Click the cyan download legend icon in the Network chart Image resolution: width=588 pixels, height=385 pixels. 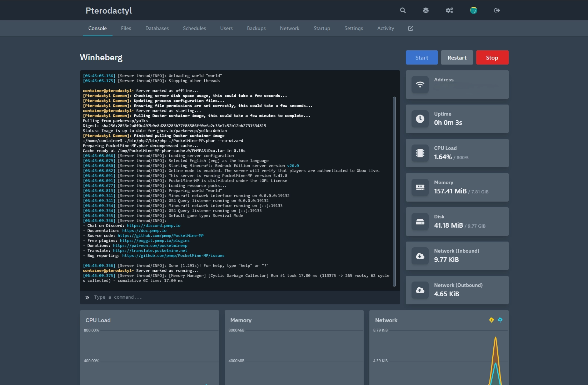click(500, 320)
